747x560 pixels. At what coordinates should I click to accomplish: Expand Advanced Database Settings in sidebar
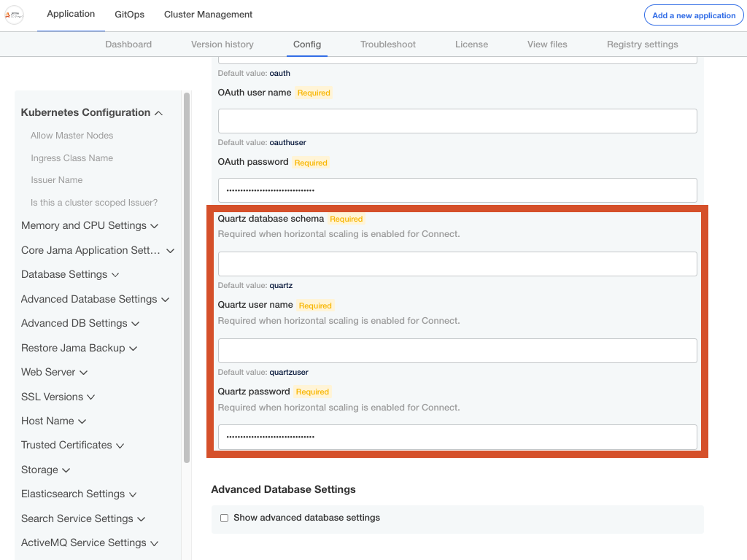pyautogui.click(x=96, y=300)
